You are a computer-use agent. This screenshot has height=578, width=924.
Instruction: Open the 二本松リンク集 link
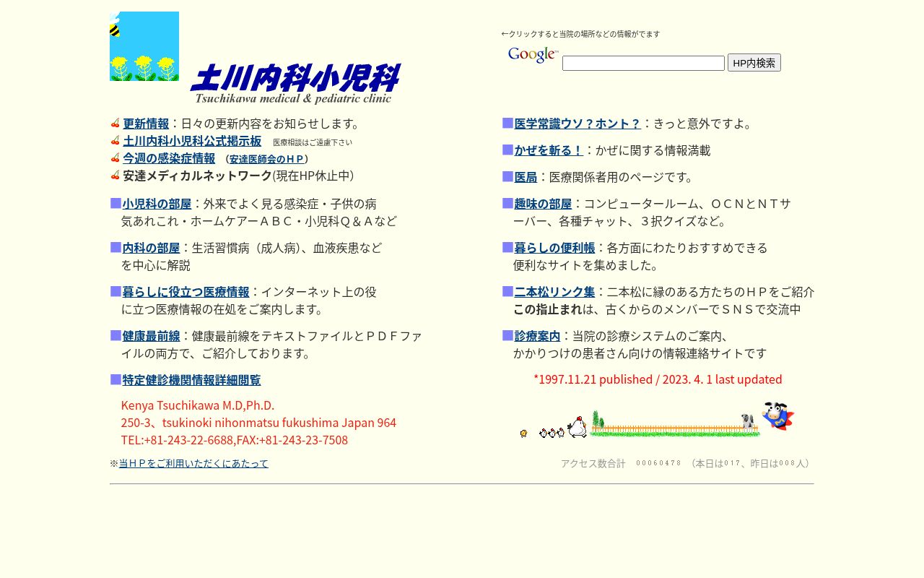tap(554, 292)
